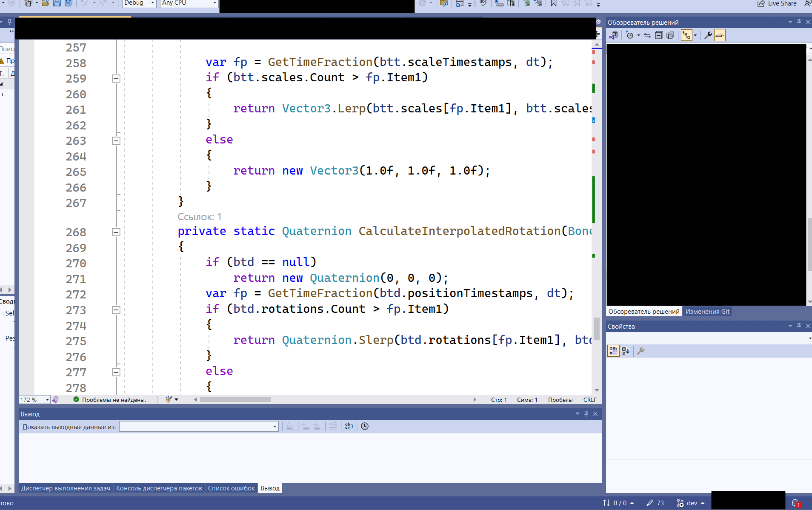Open the Диспетчер выполнения задач tab
The height and width of the screenshot is (510, 812).
[66, 488]
